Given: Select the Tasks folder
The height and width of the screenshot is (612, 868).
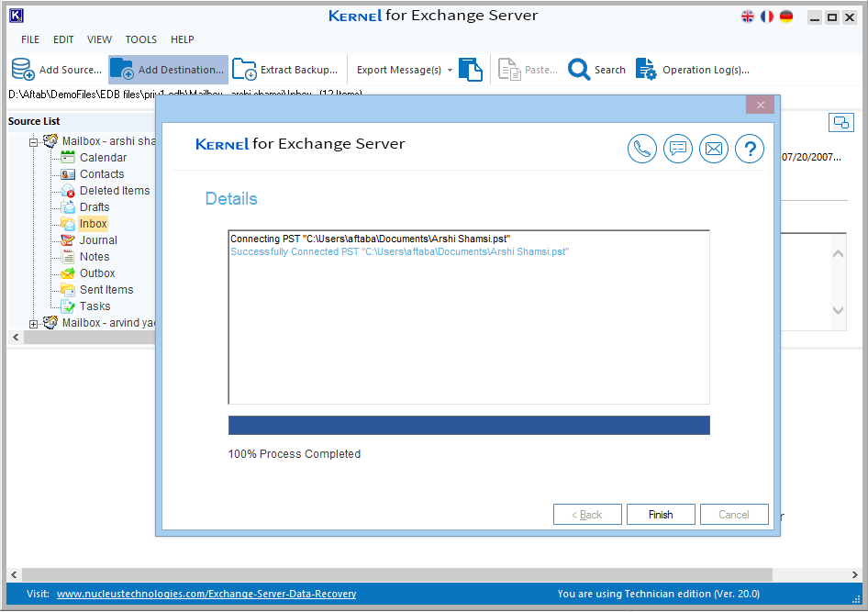Looking at the screenshot, I should coord(95,306).
